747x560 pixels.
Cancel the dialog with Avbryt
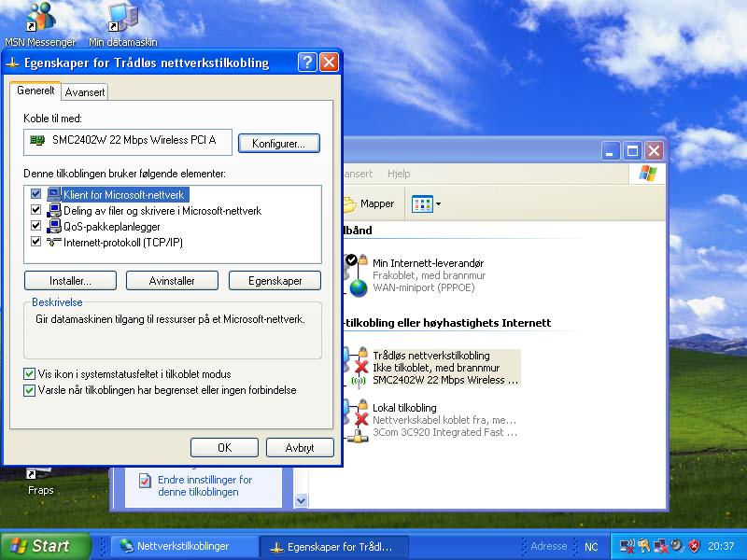pos(300,448)
